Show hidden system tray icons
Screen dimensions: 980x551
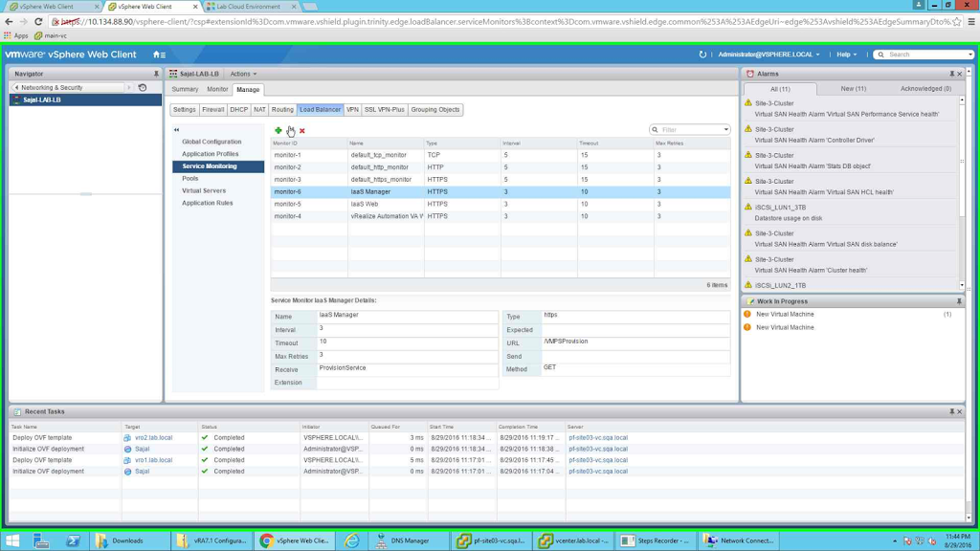(x=895, y=541)
